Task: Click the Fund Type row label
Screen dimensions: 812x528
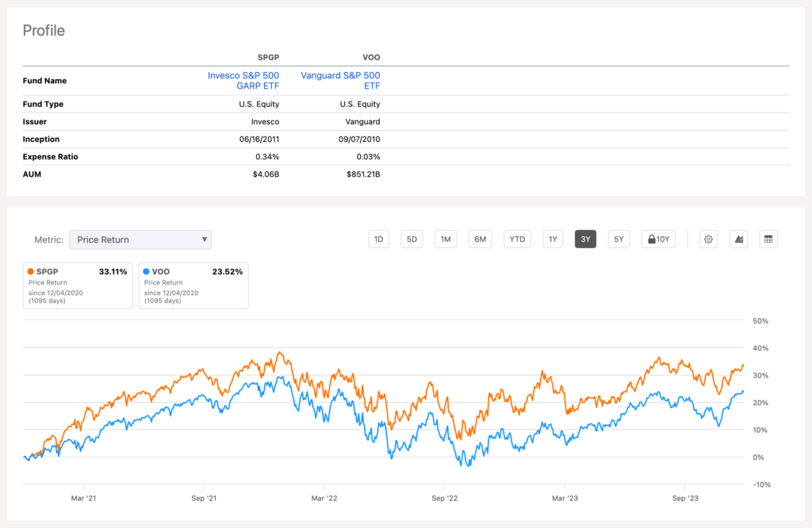Action: [43, 104]
